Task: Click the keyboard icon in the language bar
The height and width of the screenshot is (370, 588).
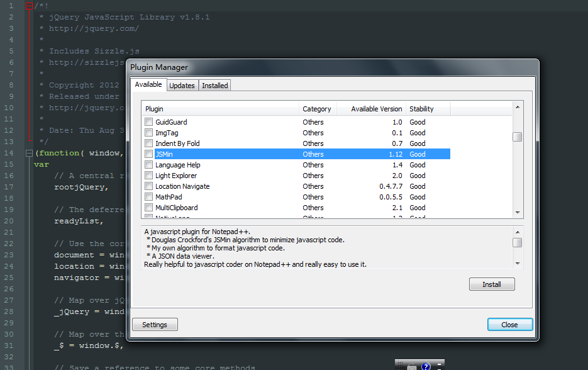Action: (x=412, y=366)
